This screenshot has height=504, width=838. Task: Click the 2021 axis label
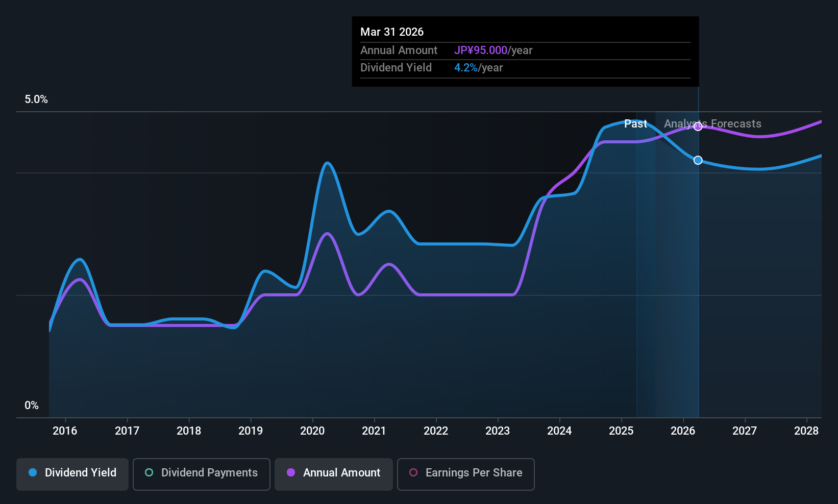pyautogui.click(x=374, y=431)
